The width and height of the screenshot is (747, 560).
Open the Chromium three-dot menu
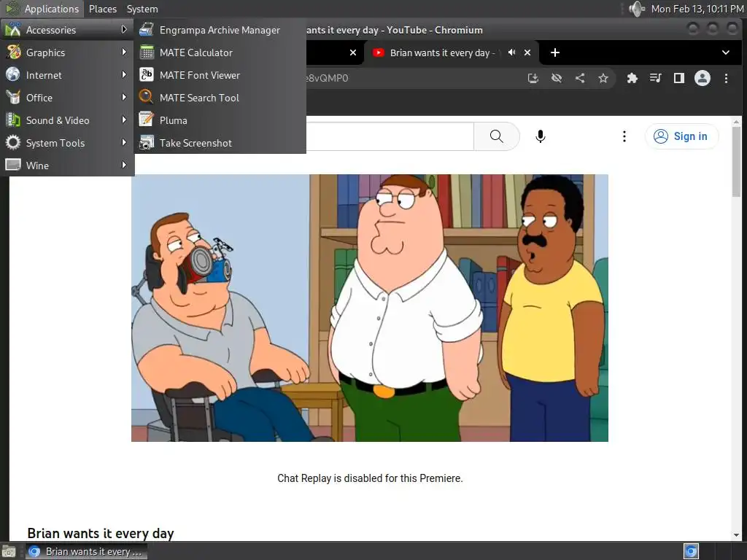pos(726,78)
